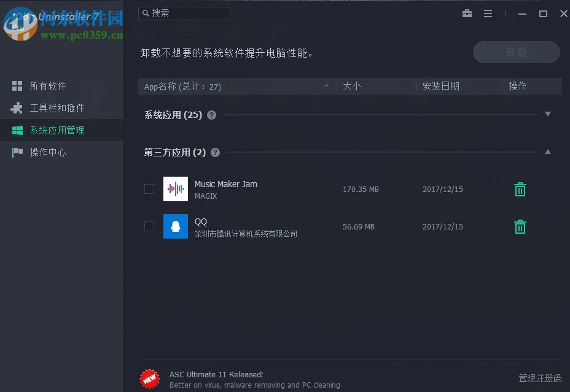
Task: Open 操作中心 via its flag icon
Action: point(15,152)
